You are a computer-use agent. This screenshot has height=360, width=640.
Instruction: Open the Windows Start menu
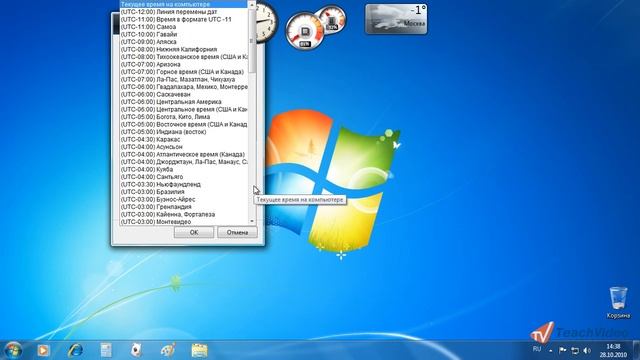click(13, 350)
